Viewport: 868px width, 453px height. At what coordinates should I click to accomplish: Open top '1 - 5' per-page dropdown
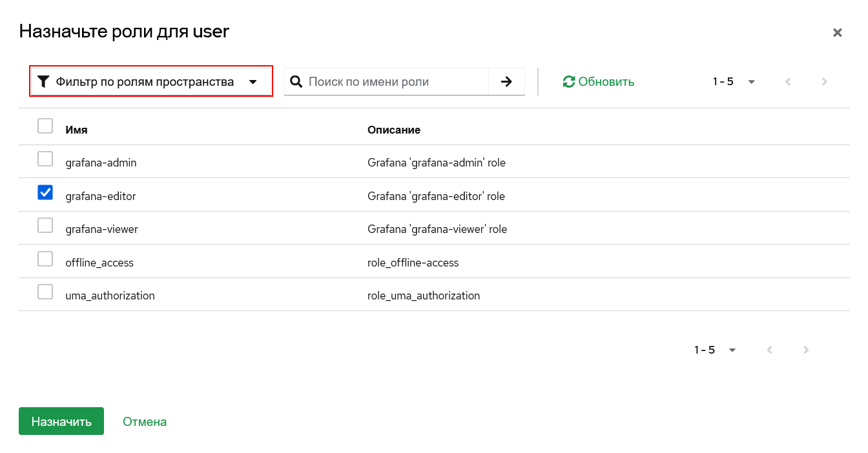[734, 82]
